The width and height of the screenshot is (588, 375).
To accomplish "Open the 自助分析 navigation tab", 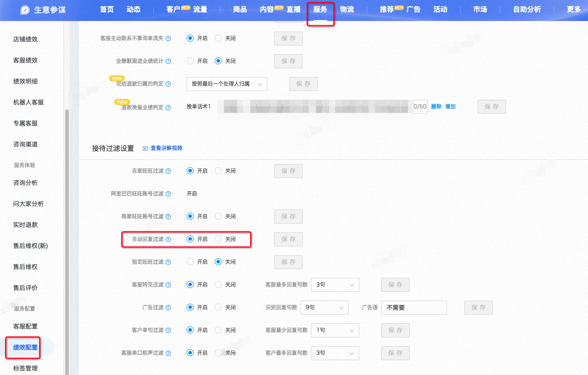I will tap(527, 9).
